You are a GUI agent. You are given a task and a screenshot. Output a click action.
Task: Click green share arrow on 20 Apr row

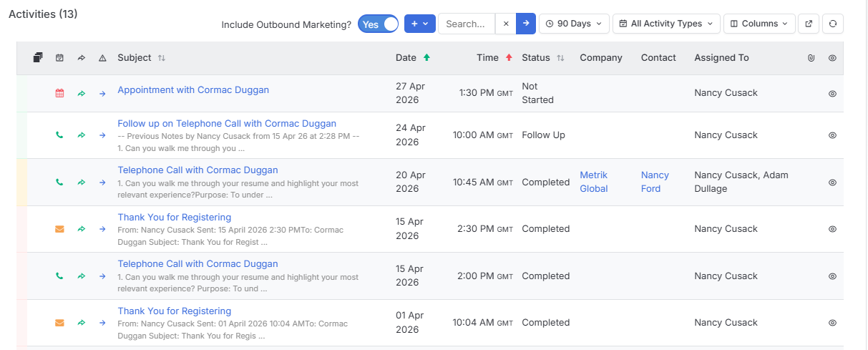pyautogui.click(x=81, y=182)
